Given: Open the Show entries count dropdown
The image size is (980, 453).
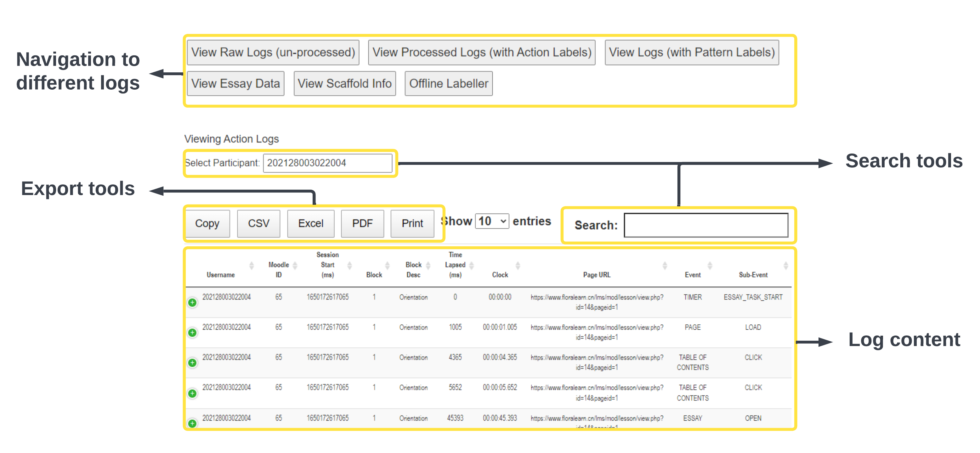Looking at the screenshot, I should click(492, 221).
